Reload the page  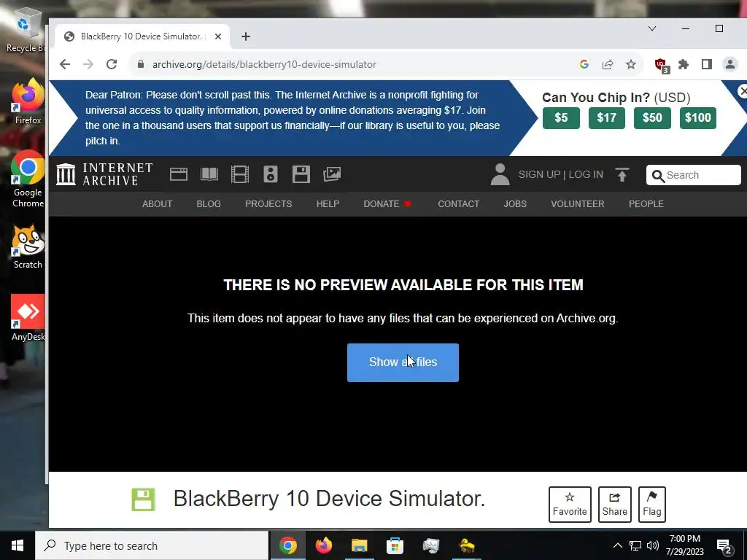click(x=112, y=64)
